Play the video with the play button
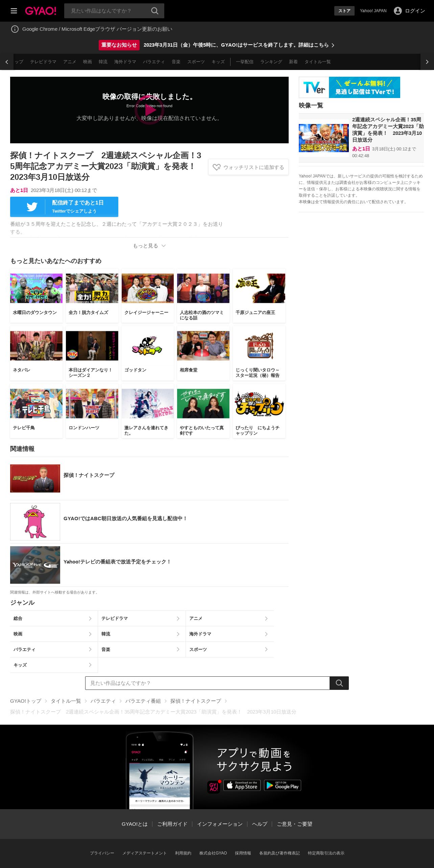The height and width of the screenshot is (868, 434). (x=149, y=110)
